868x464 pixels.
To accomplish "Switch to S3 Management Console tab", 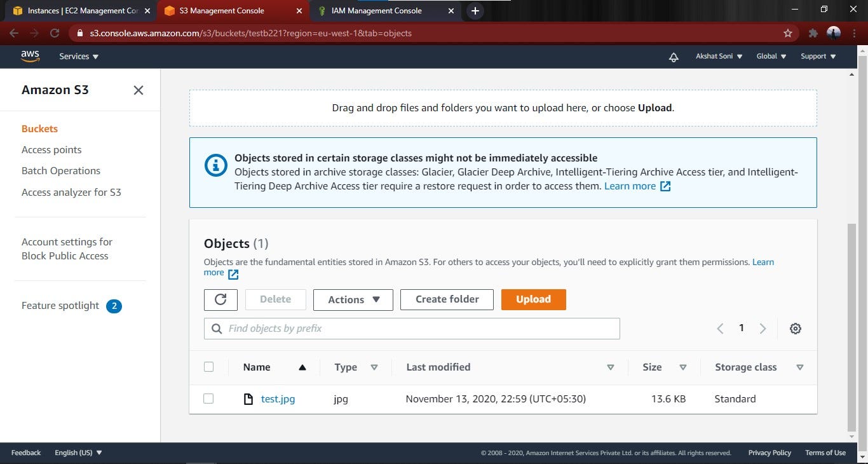I will click(x=233, y=11).
